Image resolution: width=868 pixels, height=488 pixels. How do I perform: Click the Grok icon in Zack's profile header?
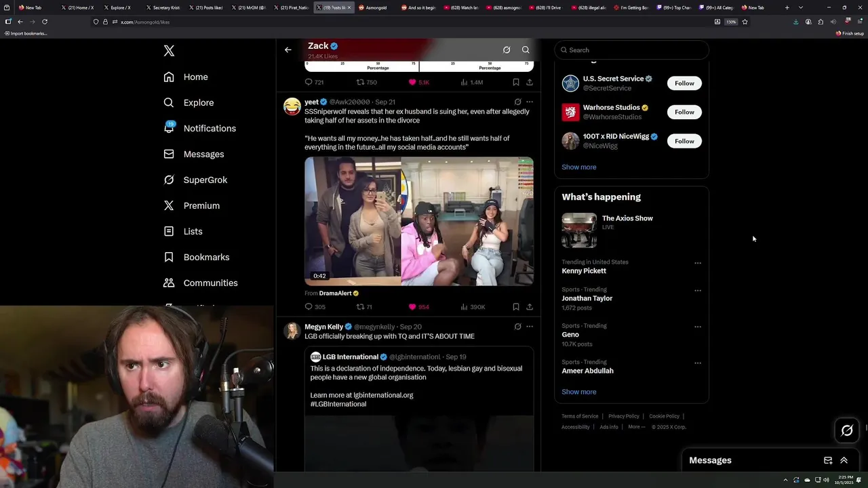507,49
